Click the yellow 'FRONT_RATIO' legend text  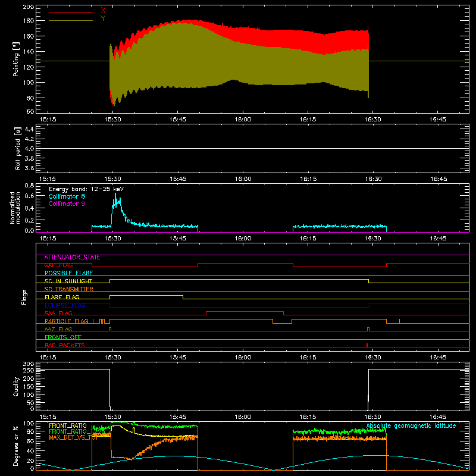coord(68,425)
